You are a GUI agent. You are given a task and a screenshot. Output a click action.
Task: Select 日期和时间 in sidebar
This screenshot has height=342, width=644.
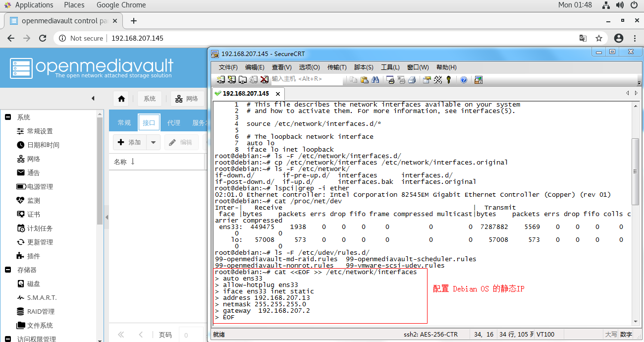tap(43, 145)
